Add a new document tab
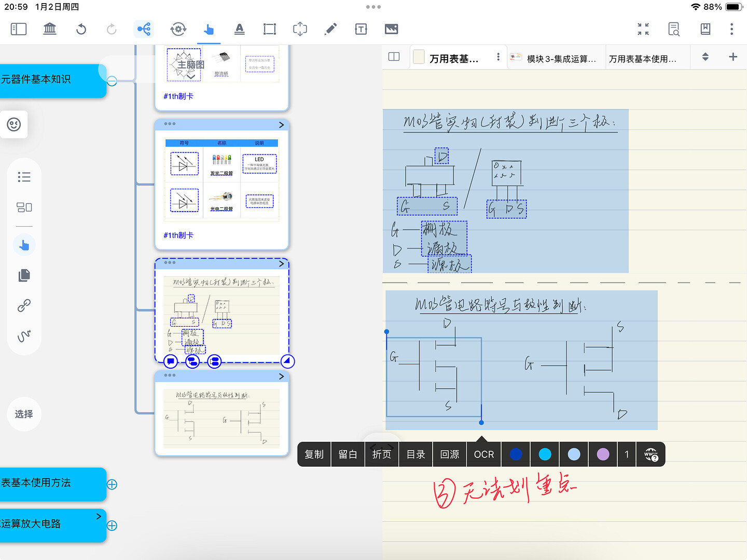The width and height of the screenshot is (747, 560). [x=732, y=57]
